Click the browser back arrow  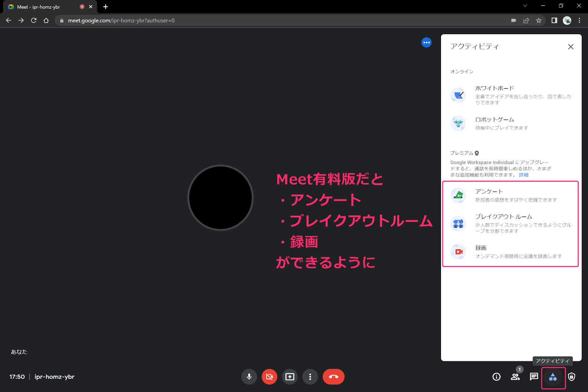click(9, 21)
